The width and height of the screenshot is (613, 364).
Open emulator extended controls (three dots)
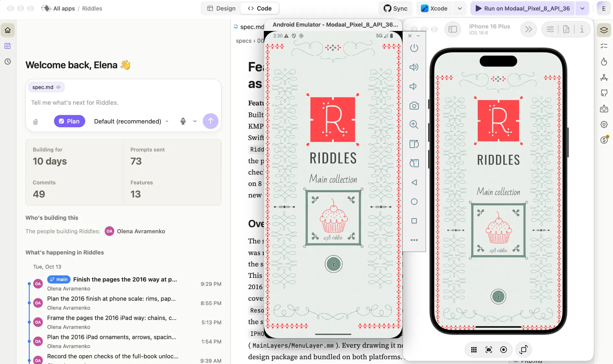(414, 240)
